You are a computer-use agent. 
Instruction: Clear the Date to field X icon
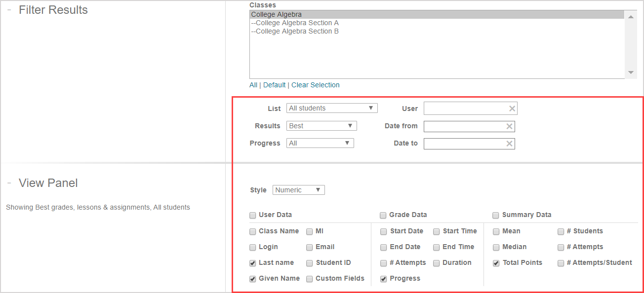click(509, 144)
